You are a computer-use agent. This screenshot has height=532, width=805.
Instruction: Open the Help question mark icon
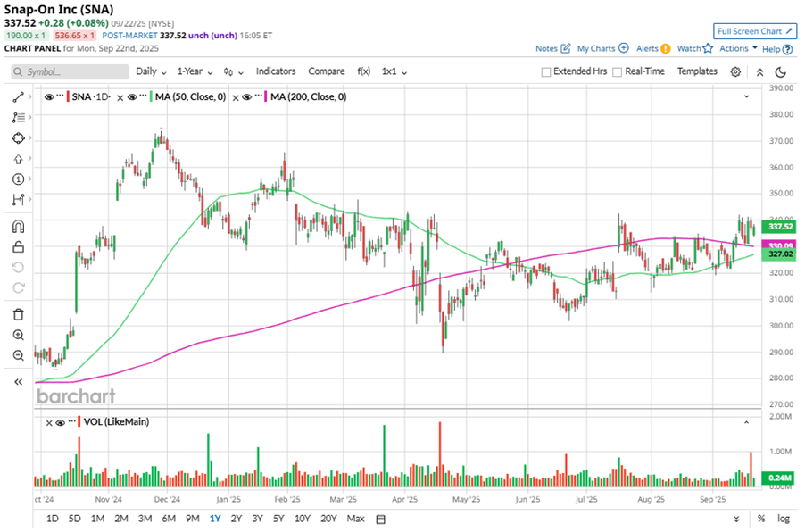[x=787, y=50]
